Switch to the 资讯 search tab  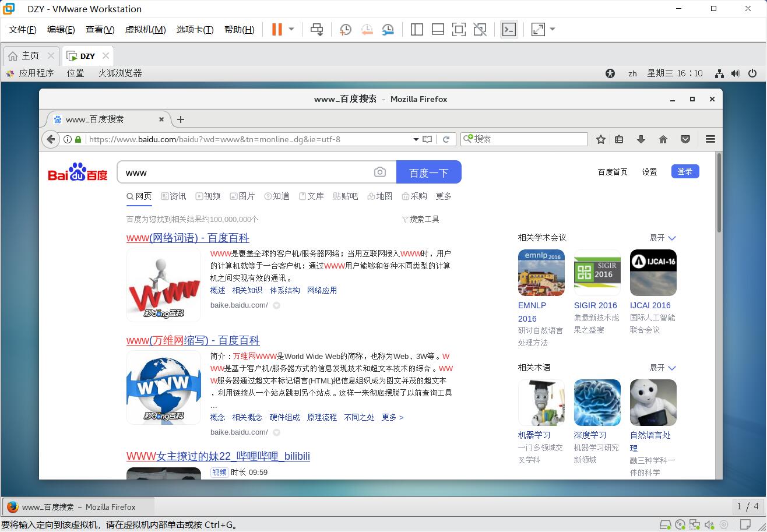click(x=174, y=196)
